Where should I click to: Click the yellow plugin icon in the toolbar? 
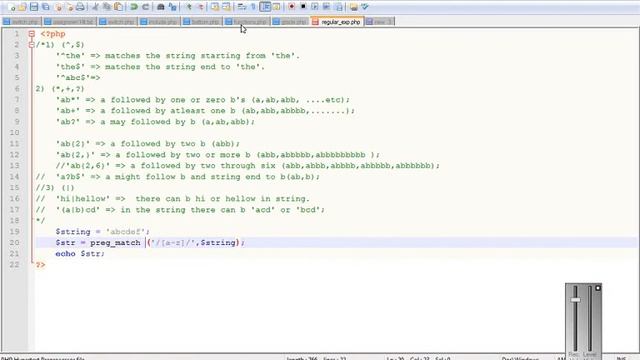[x=353, y=7]
